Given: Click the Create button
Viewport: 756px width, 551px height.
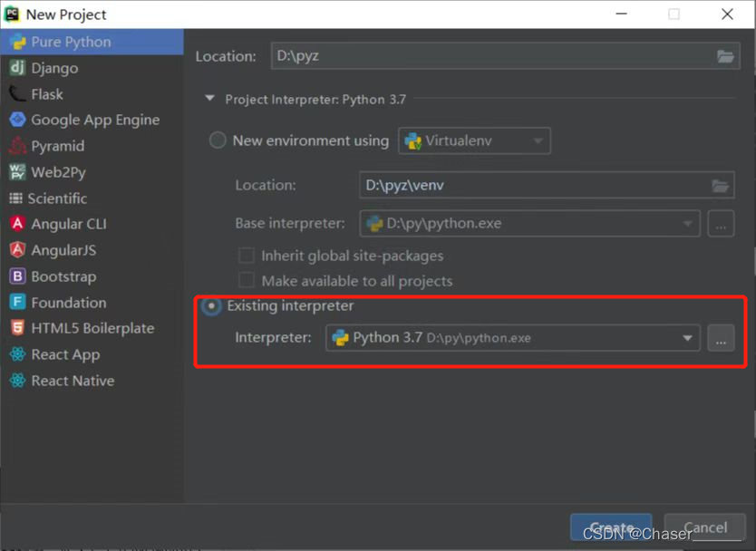Looking at the screenshot, I should coord(611,527).
